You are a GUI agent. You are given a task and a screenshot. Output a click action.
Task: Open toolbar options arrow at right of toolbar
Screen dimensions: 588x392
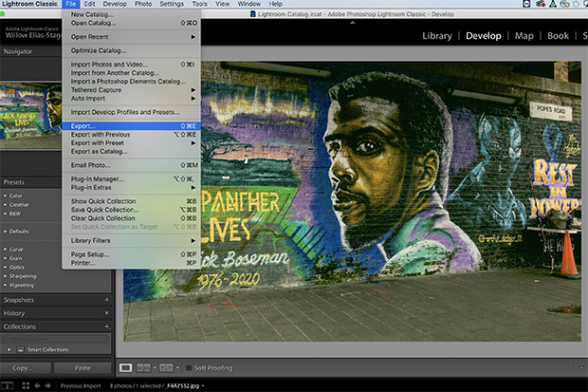(581, 368)
